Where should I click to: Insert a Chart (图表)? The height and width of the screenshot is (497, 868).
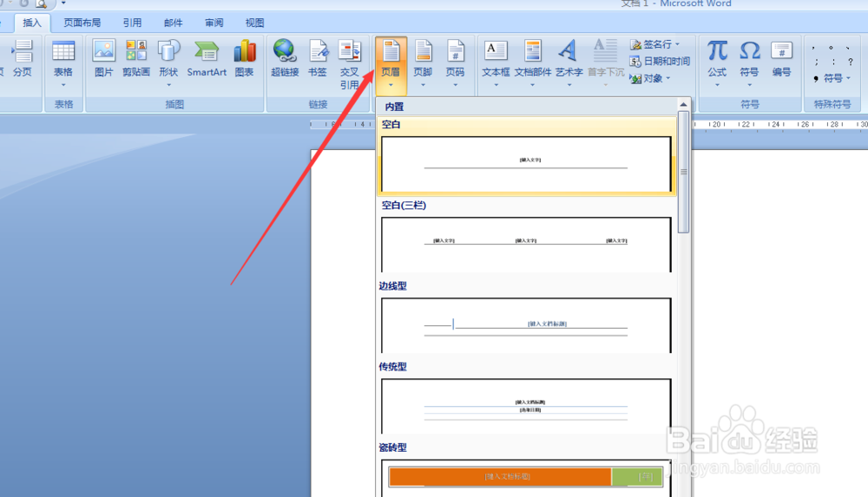point(244,58)
